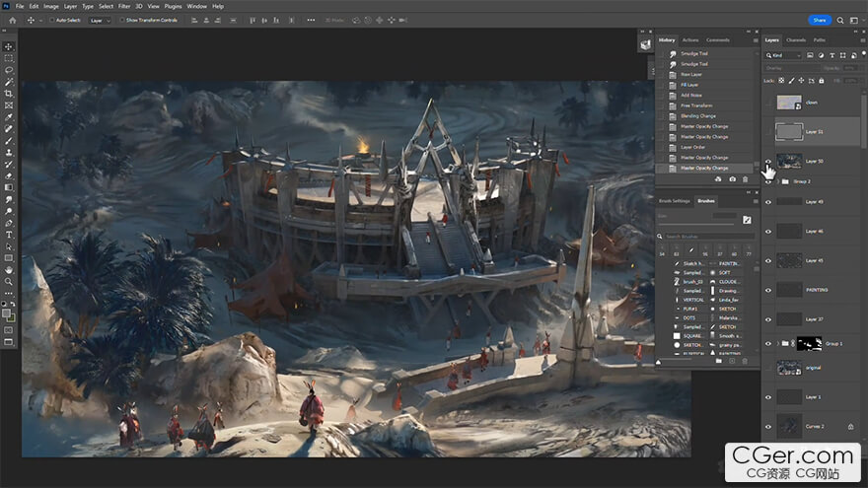Viewport: 868px width, 488px height.
Task: Expand Group 2 folder arrow
Action: [778, 181]
